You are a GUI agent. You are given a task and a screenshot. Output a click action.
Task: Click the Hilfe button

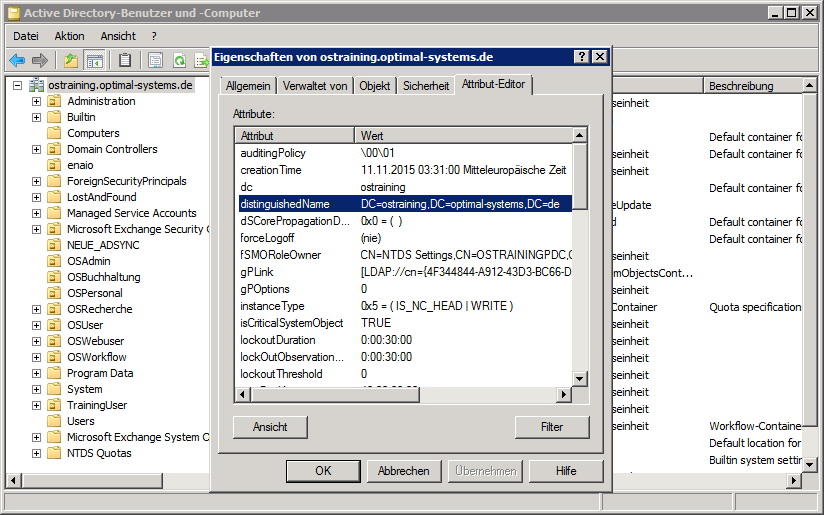click(x=566, y=471)
